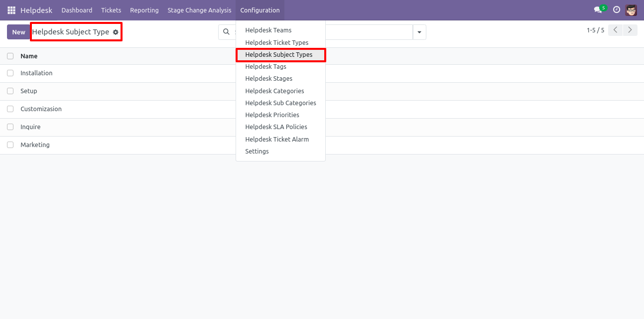This screenshot has height=319, width=644.
Task: Open the Dashboard menu
Action: click(x=77, y=10)
